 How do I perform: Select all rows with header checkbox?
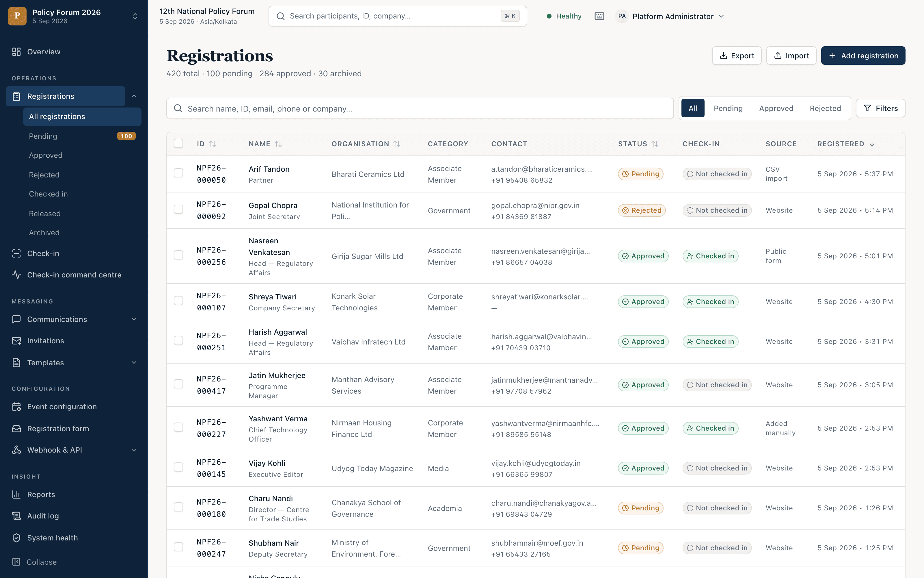(178, 143)
